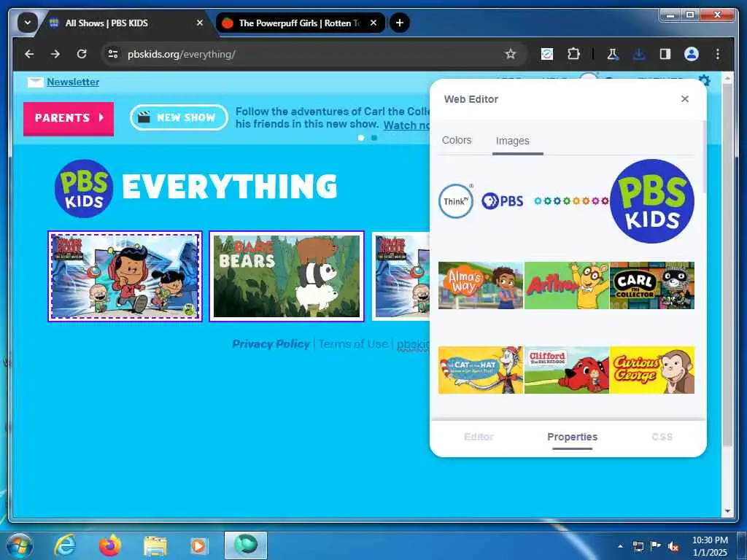
Task: Choose the Clifford the Big Red Dog image
Action: [566, 370]
